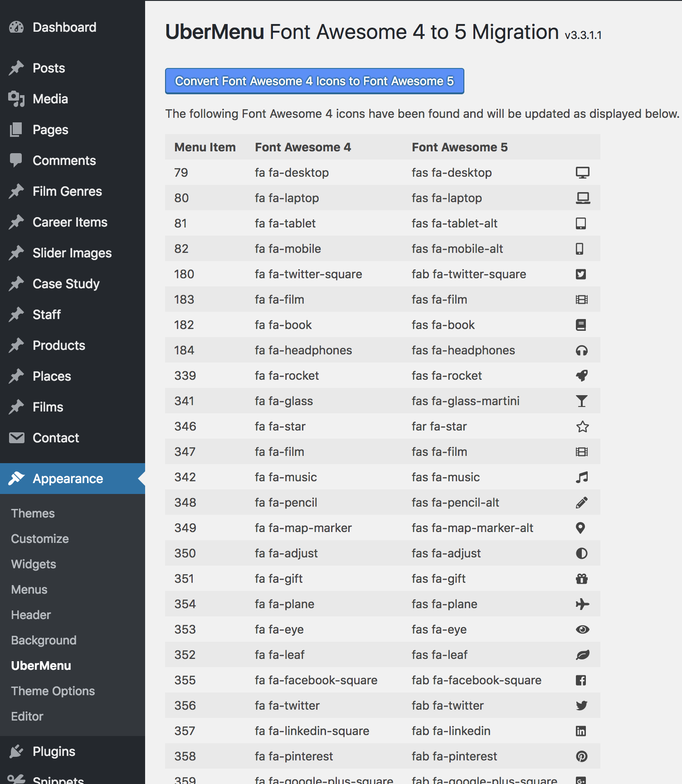Click the LinkedIn icon in row 357
Viewport: 682px width, 784px height.
click(x=581, y=731)
